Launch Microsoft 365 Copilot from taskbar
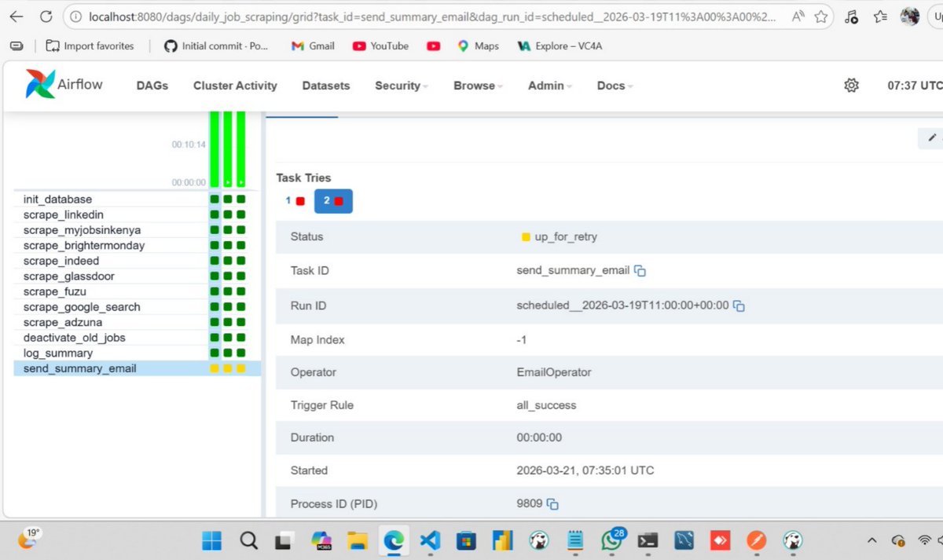Image resolution: width=943 pixels, height=560 pixels. click(321, 540)
